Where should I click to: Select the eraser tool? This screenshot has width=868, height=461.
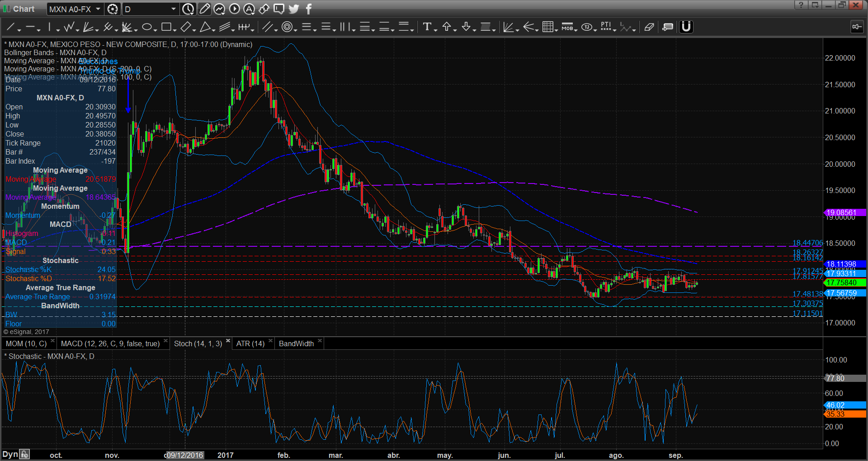click(649, 27)
